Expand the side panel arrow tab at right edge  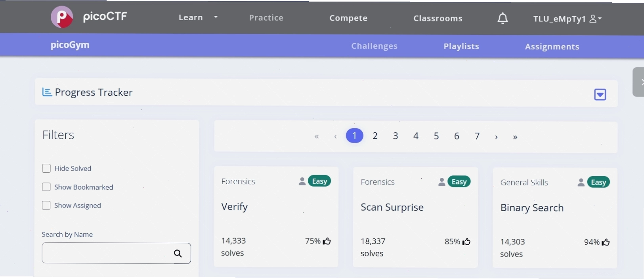[x=639, y=82]
